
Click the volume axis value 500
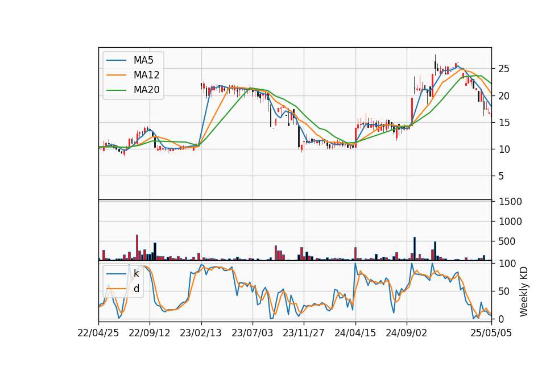[x=507, y=241]
